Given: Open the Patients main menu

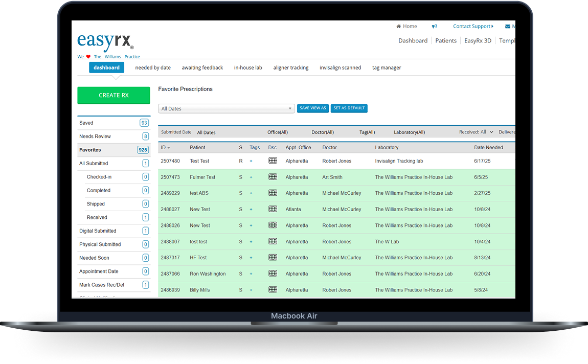Looking at the screenshot, I should point(446,40).
